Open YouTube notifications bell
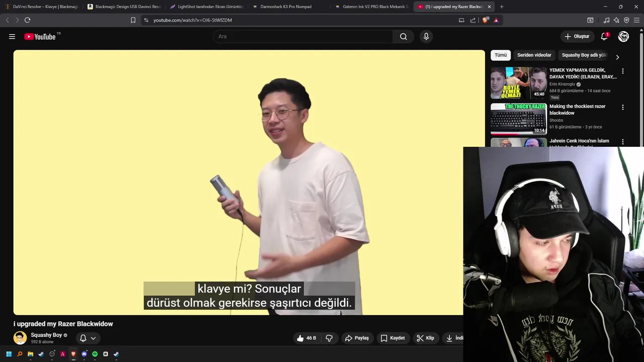The image size is (644, 362). 604,37
